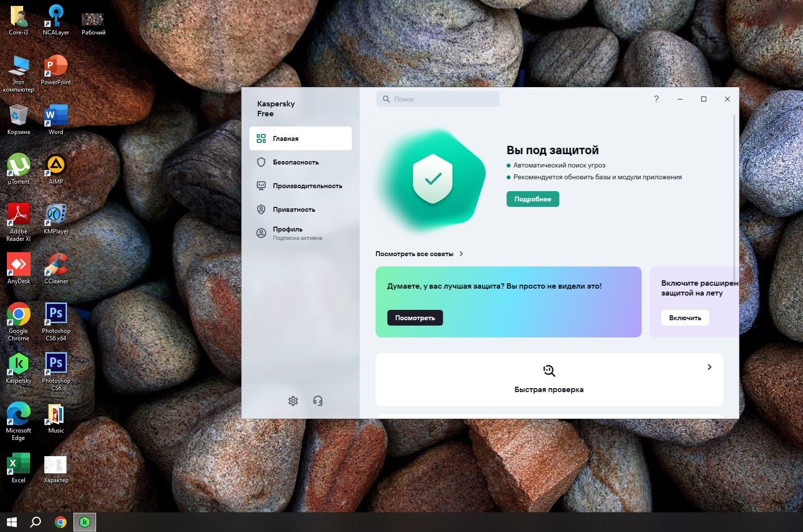The width and height of the screenshot is (803, 532).
Task: Select the Kaspersky desktop shortcut
Action: [x=19, y=368]
